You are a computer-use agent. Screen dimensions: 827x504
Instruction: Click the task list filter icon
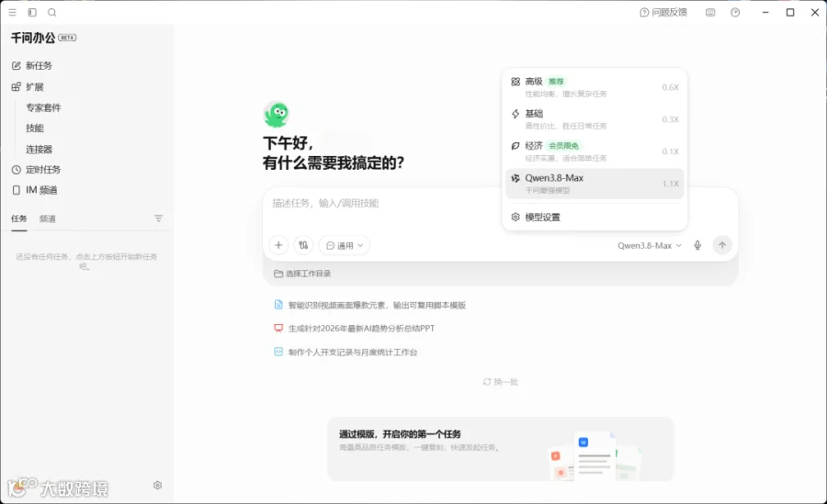point(158,218)
